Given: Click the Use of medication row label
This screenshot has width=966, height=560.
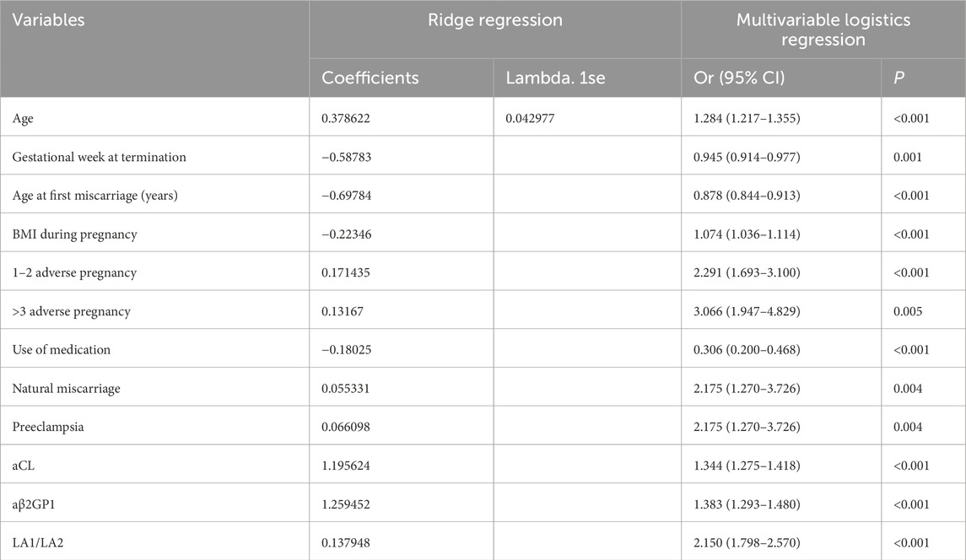Looking at the screenshot, I should 61,349.
